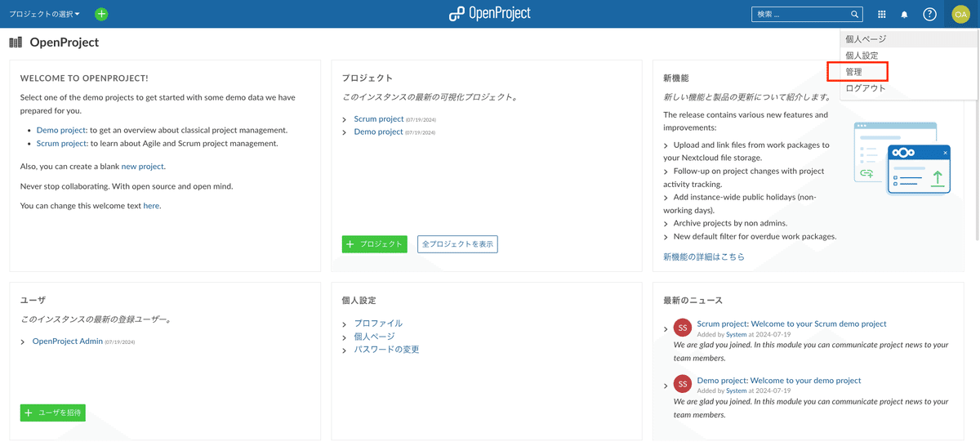The height and width of the screenshot is (442, 980).
Task: Open the OpenProject logo home link
Action: pyautogui.click(x=490, y=13)
